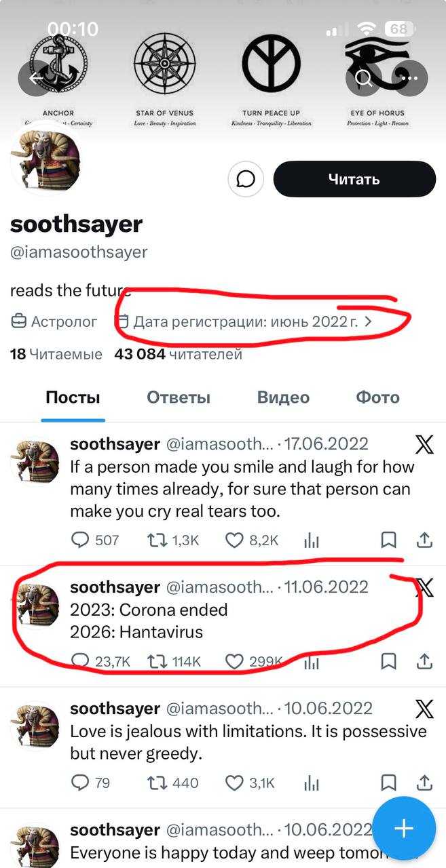The height and width of the screenshot is (868, 446).
Task: Bookmark the 'Love is jealous' post
Action: [388, 783]
